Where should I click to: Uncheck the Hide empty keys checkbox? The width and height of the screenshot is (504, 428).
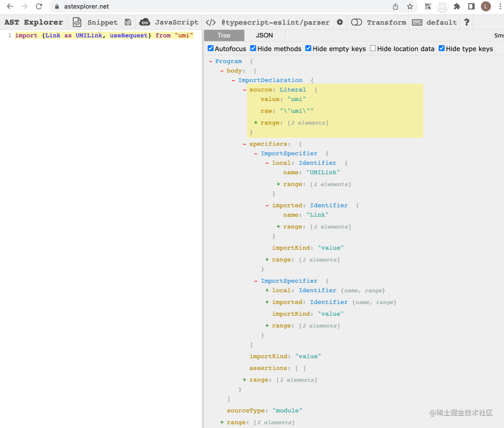pyautogui.click(x=308, y=49)
